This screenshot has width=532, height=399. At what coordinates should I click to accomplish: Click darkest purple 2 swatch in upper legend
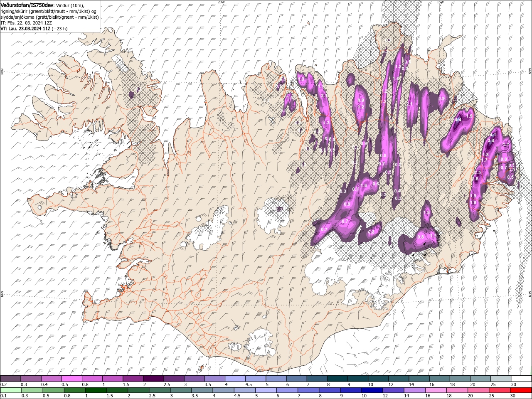click(x=153, y=378)
